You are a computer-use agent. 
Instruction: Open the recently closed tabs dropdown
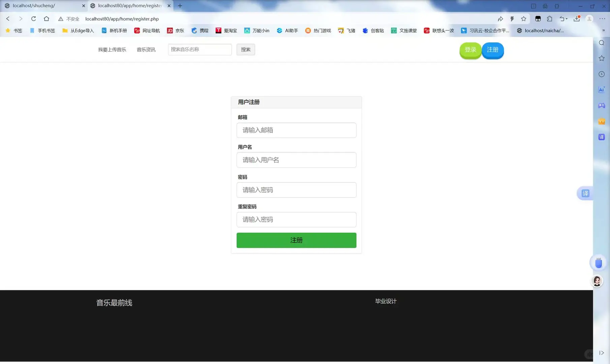[x=563, y=19]
